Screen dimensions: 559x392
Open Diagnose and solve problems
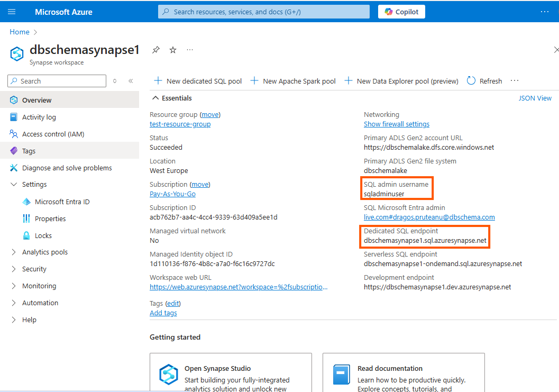click(67, 168)
